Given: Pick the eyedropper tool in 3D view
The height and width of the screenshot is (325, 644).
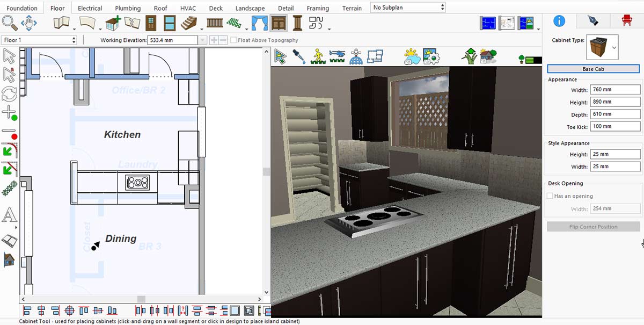Looking at the screenshot, I should 299,56.
